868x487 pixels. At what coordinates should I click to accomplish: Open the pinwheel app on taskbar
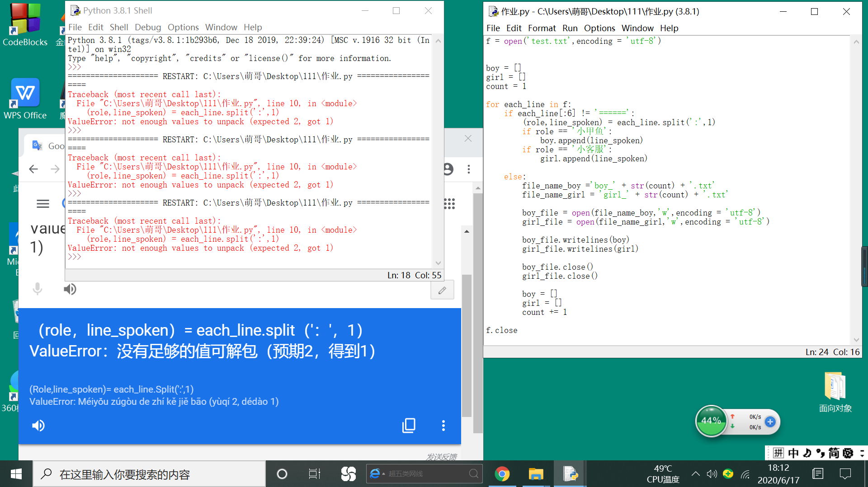348,474
